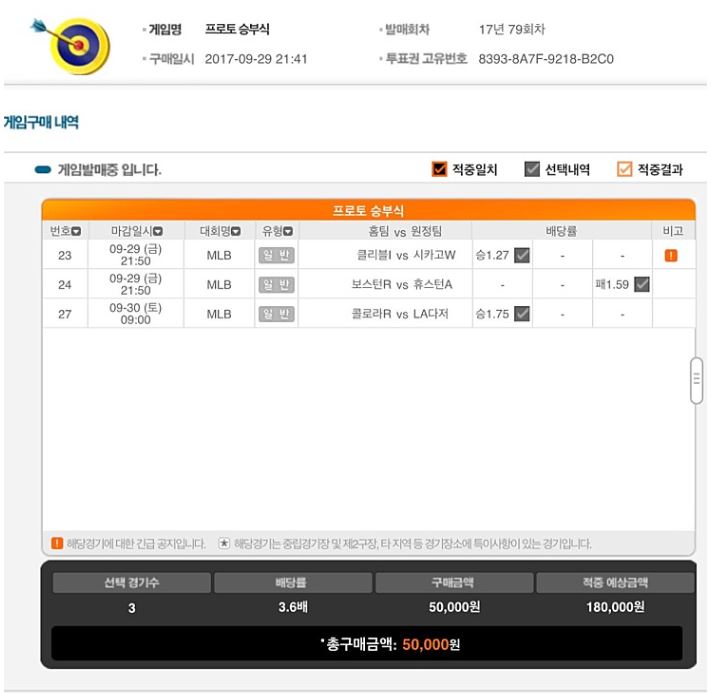The height and width of the screenshot is (693, 718).
Task: Click the 적중일치 legend checkbox
Action: pyautogui.click(x=439, y=169)
